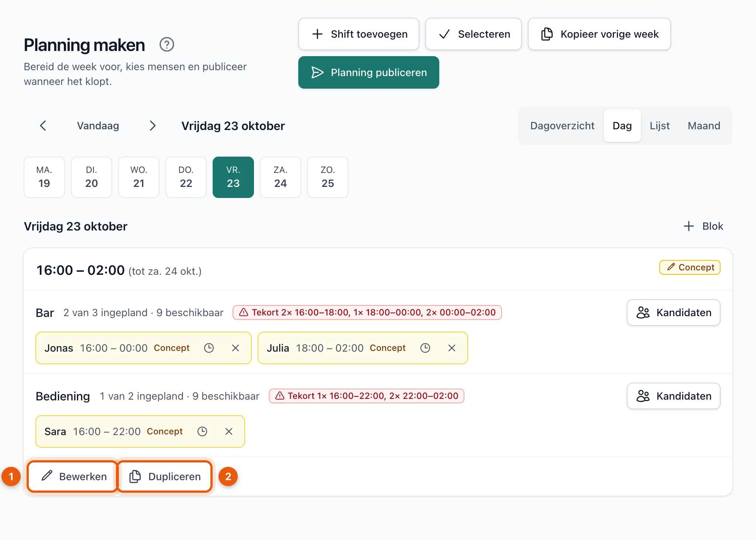The height and width of the screenshot is (540, 756).
Task: Switch to the Dagoverzicht view
Action: click(562, 126)
